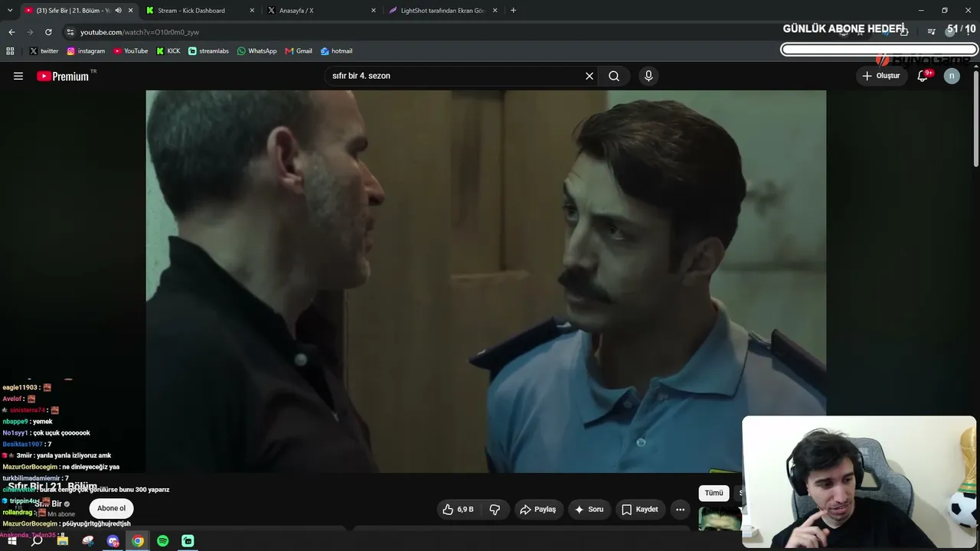The height and width of the screenshot is (551, 980).
Task: Go forward in browser history
Action: pos(30,32)
